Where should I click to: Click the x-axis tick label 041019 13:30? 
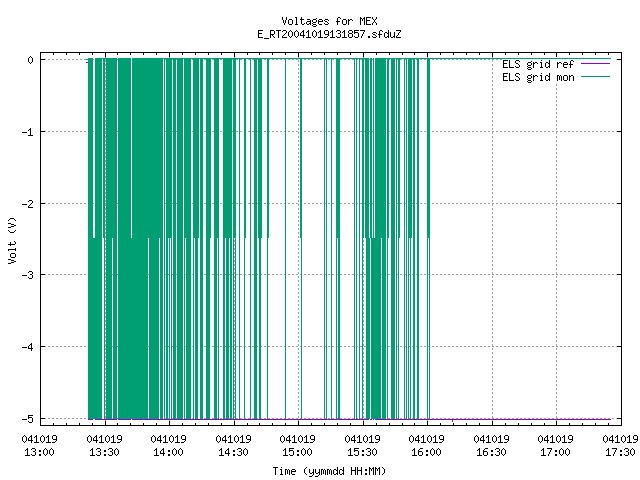[104, 446]
